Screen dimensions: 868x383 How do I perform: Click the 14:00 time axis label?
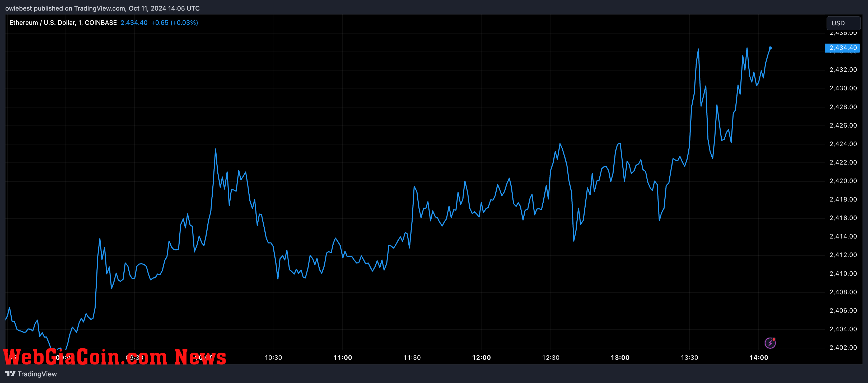coord(759,357)
